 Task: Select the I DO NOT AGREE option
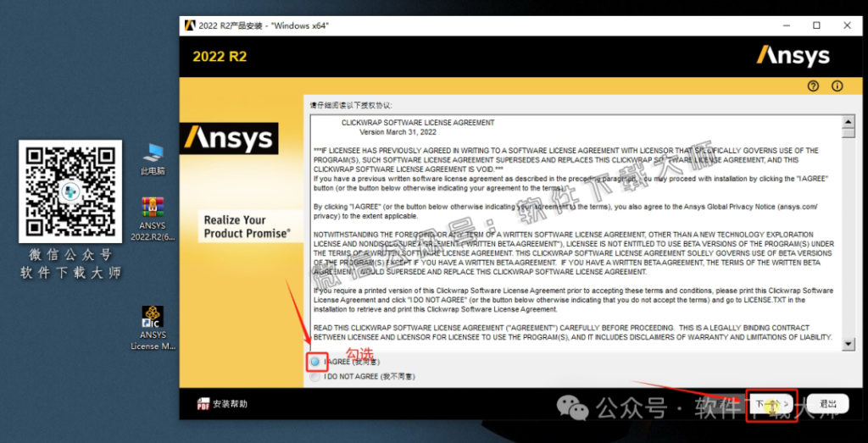315,377
